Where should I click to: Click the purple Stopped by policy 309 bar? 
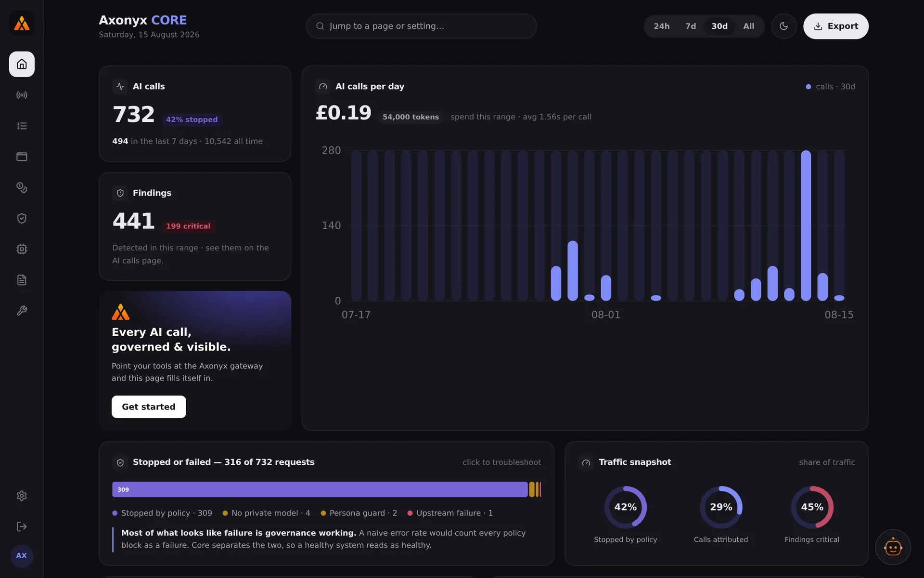[320, 489]
